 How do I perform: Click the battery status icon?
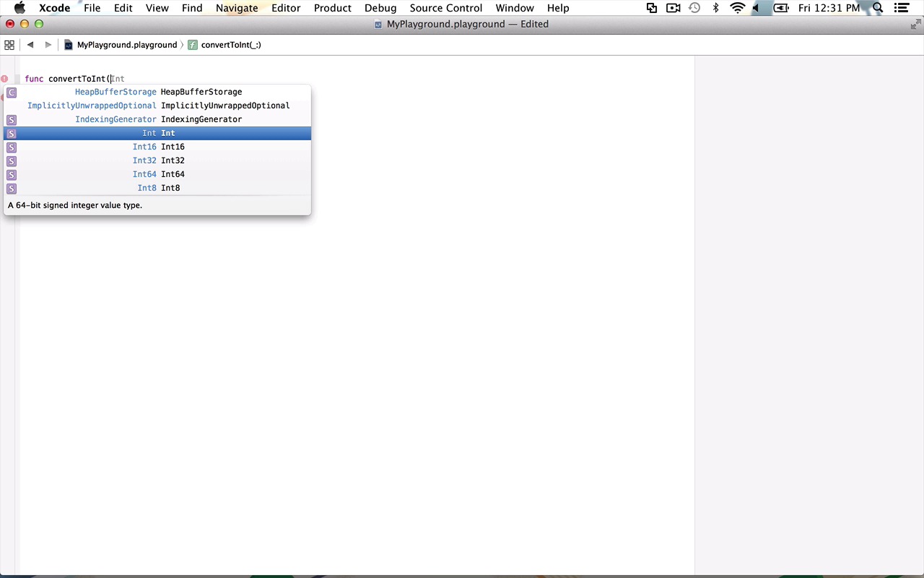coord(781,8)
